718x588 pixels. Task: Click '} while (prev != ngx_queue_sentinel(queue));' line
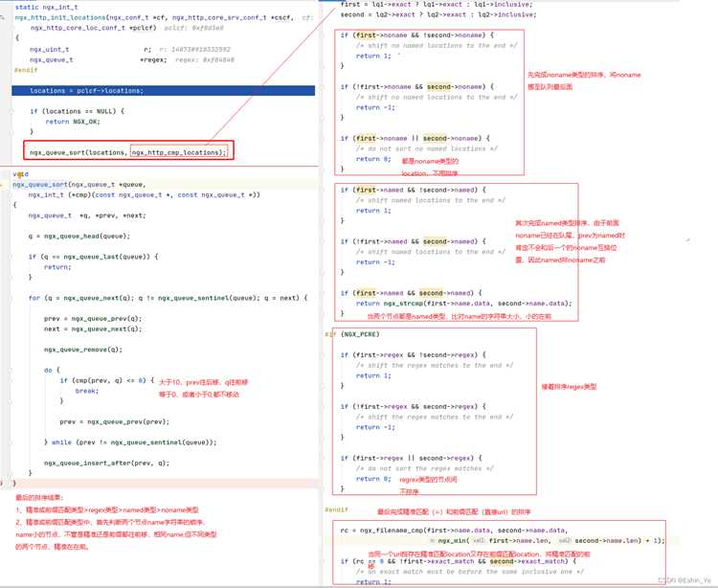[130, 442]
